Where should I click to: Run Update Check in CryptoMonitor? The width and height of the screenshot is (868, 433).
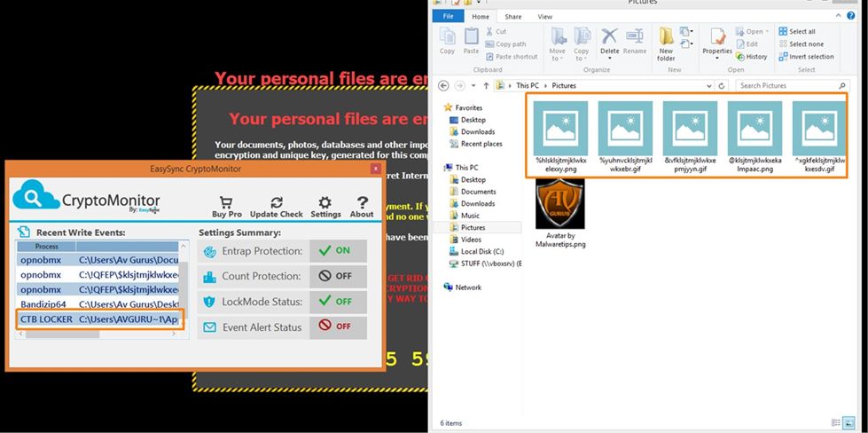tap(277, 207)
